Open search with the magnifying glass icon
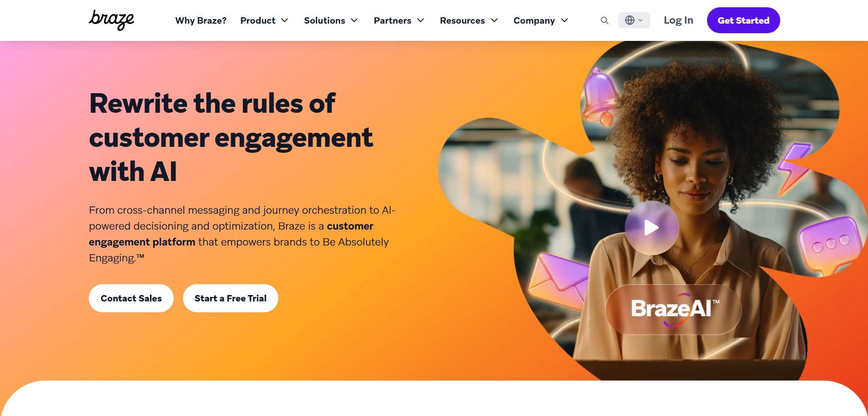 (x=604, y=20)
